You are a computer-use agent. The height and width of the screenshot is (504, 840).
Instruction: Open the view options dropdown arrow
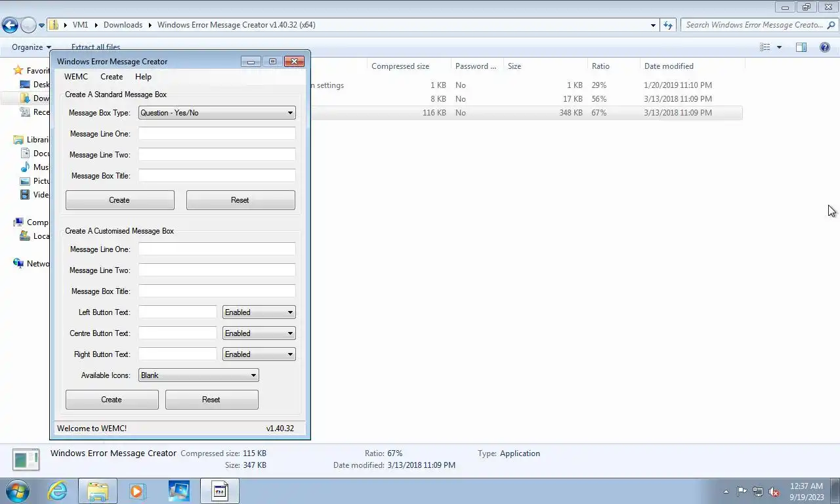click(x=779, y=47)
